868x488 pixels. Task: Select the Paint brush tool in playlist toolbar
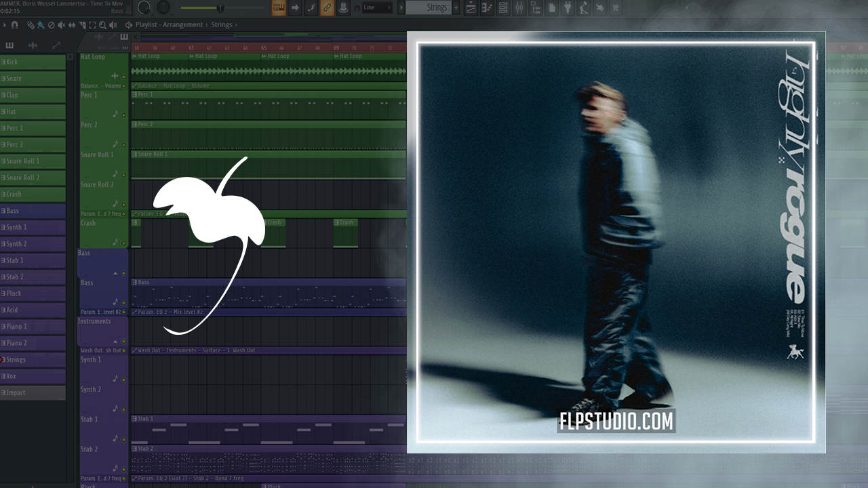point(41,25)
